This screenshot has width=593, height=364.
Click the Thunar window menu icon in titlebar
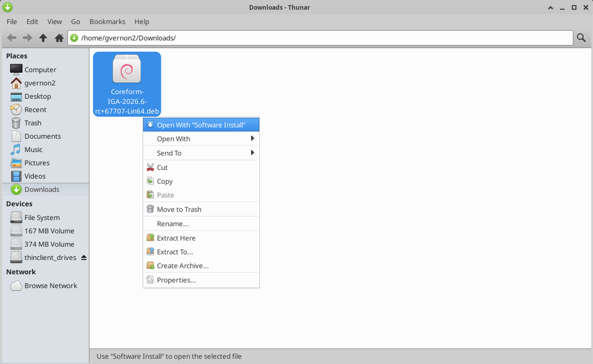pos(8,7)
